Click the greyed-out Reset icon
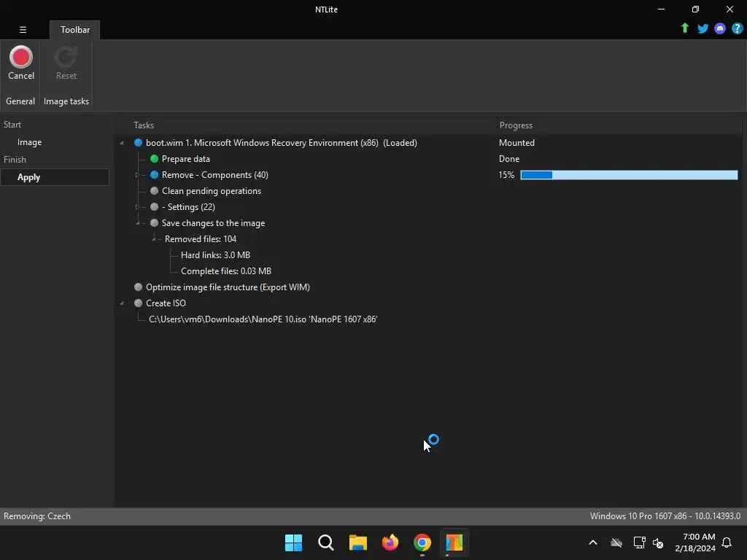Image resolution: width=747 pixels, height=560 pixels. 66,57
